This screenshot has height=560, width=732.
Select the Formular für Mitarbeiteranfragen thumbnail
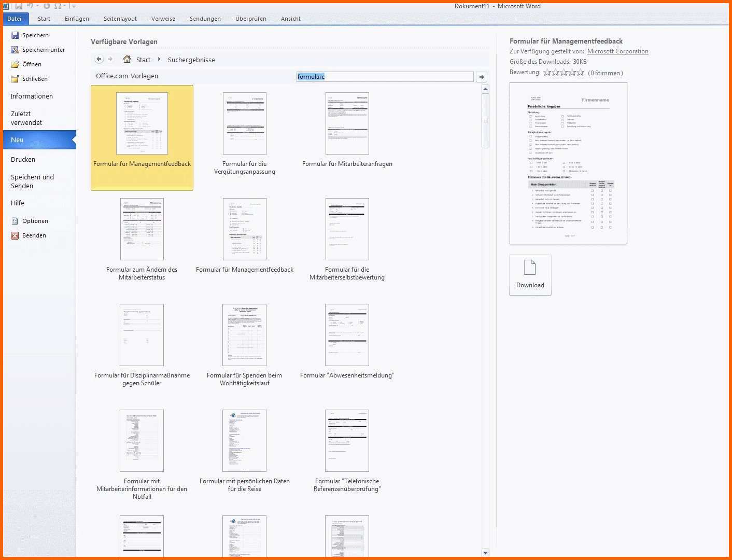point(347,123)
